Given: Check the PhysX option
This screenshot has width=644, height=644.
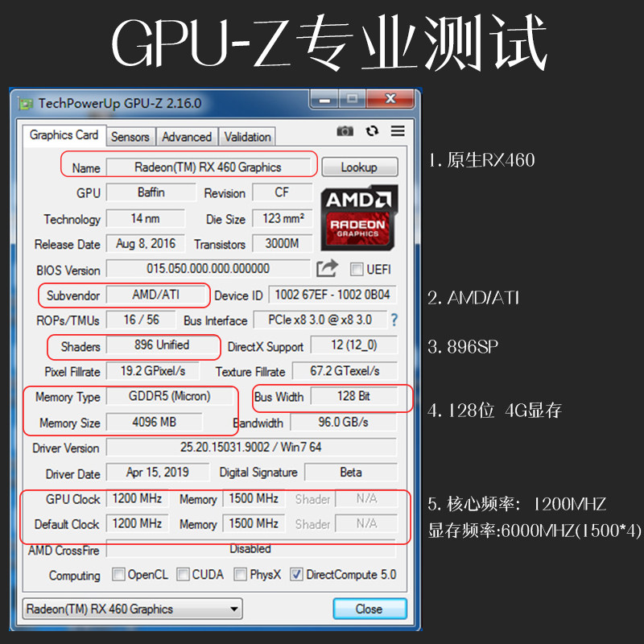Looking at the screenshot, I should coord(239,575).
